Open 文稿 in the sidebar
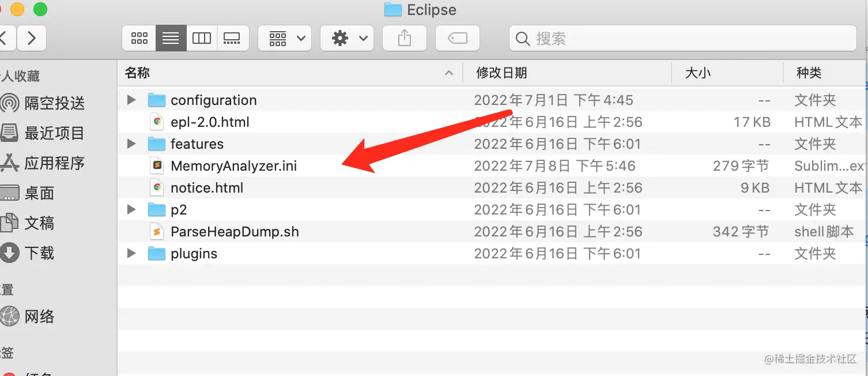 pos(39,223)
